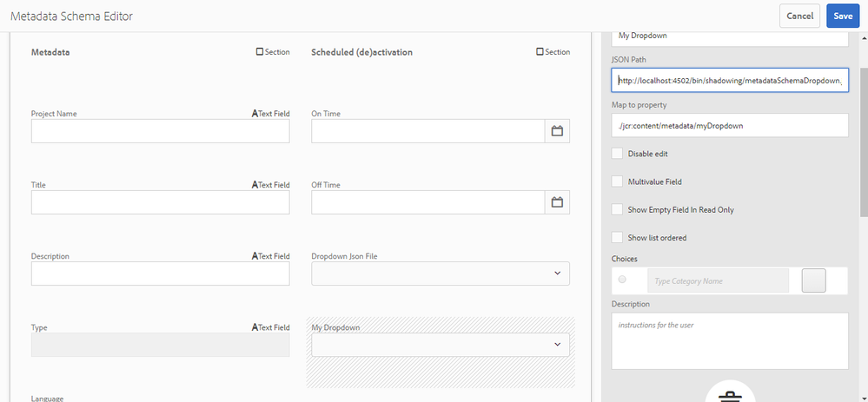Toggle the Metadata Section checkbox
This screenshot has width=868, height=402.
[260, 52]
